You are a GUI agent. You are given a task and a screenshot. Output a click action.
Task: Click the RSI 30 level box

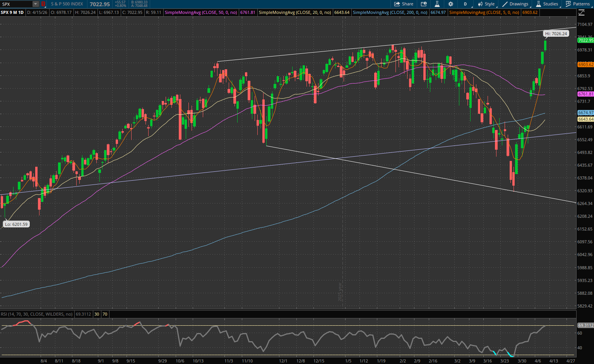(x=96, y=314)
